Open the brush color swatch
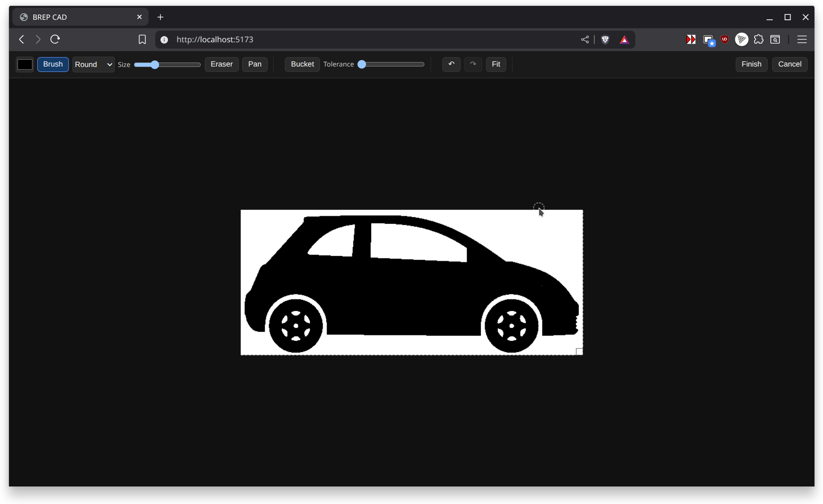The image size is (823, 504). [x=24, y=64]
